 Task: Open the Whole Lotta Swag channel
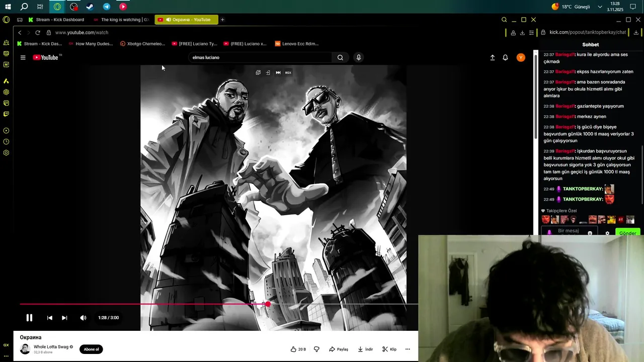(x=51, y=347)
